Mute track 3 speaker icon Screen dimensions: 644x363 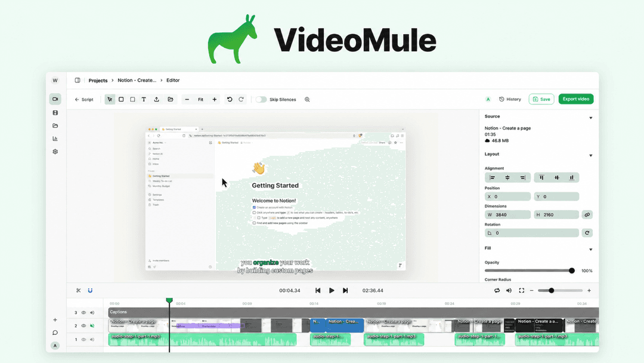click(x=92, y=312)
